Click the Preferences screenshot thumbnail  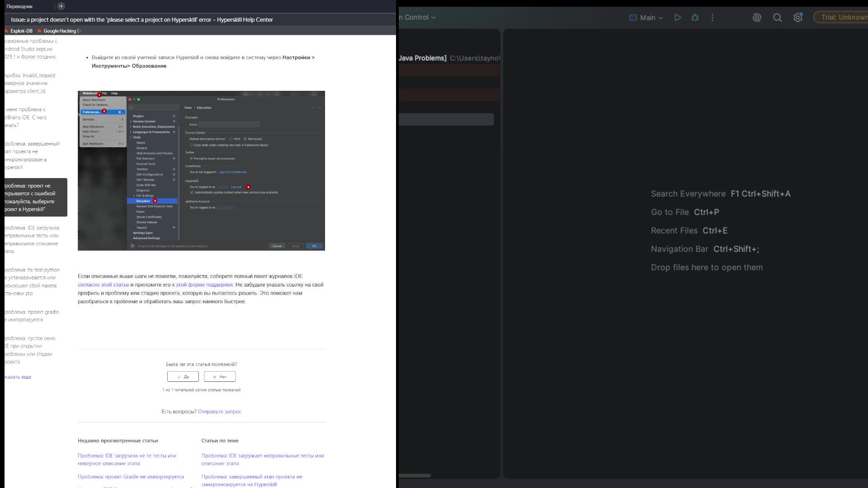[201, 171]
